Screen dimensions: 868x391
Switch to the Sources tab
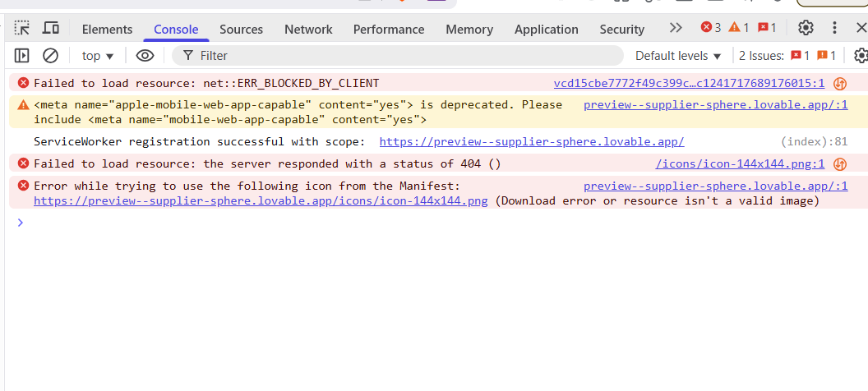point(241,30)
